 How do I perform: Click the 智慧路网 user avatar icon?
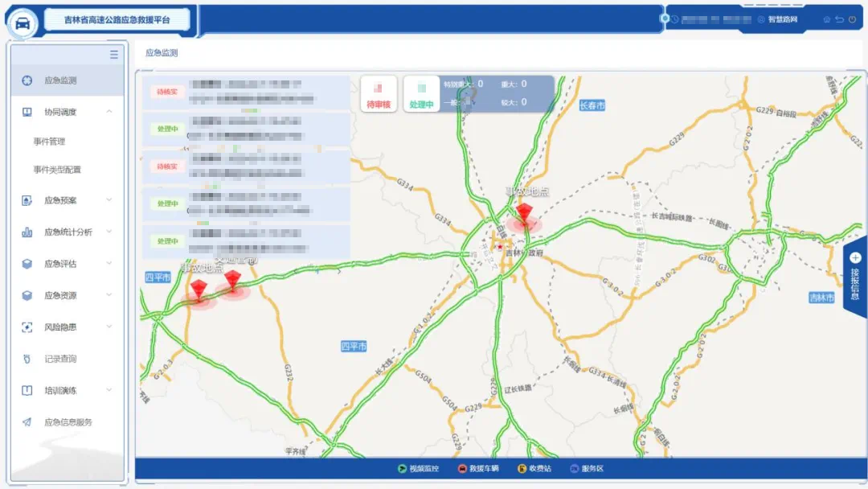(761, 19)
